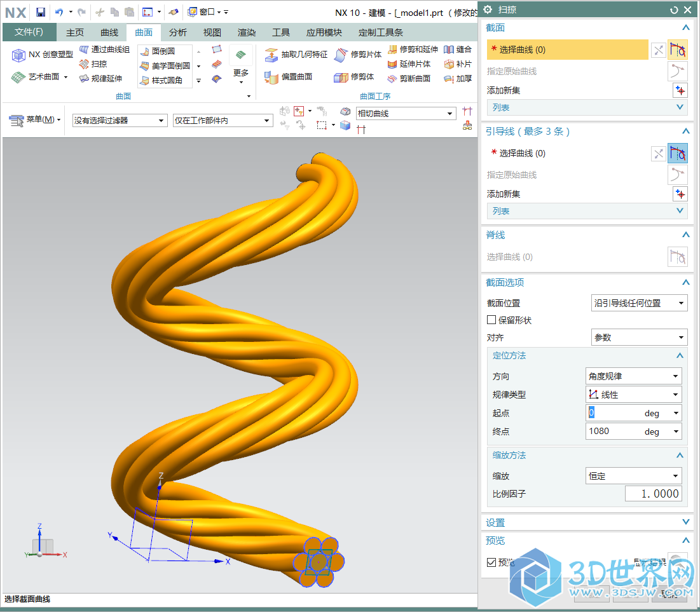
Task: Switch to the 曲线 ribbon tab
Action: (109, 32)
